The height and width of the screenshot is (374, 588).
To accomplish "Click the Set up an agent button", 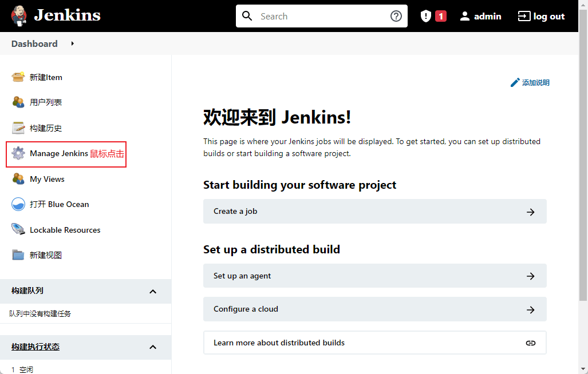I will click(374, 276).
